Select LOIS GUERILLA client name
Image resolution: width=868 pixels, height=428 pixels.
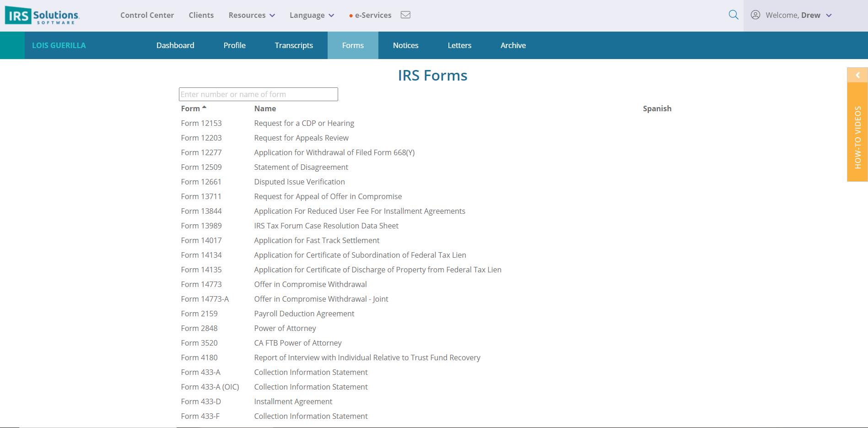click(x=59, y=45)
